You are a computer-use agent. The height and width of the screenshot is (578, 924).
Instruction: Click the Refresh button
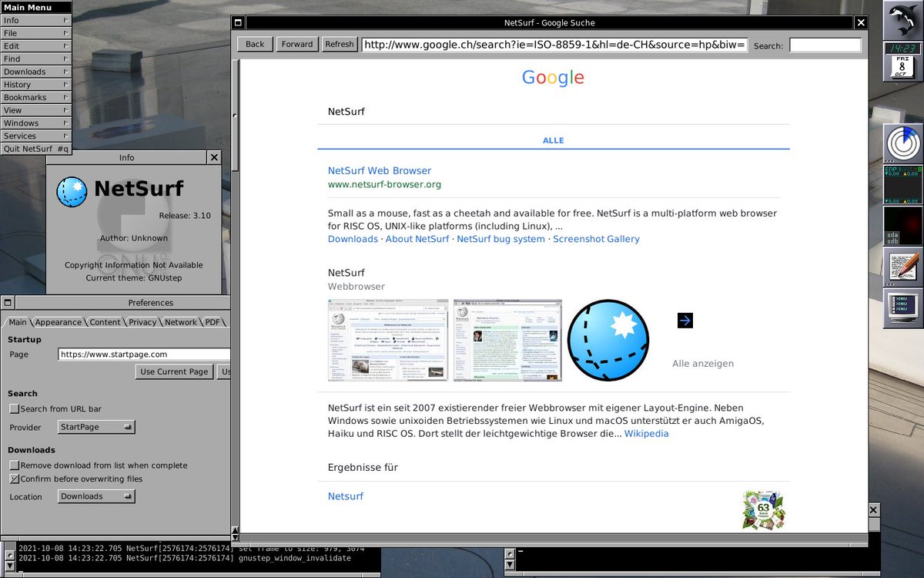tap(340, 44)
